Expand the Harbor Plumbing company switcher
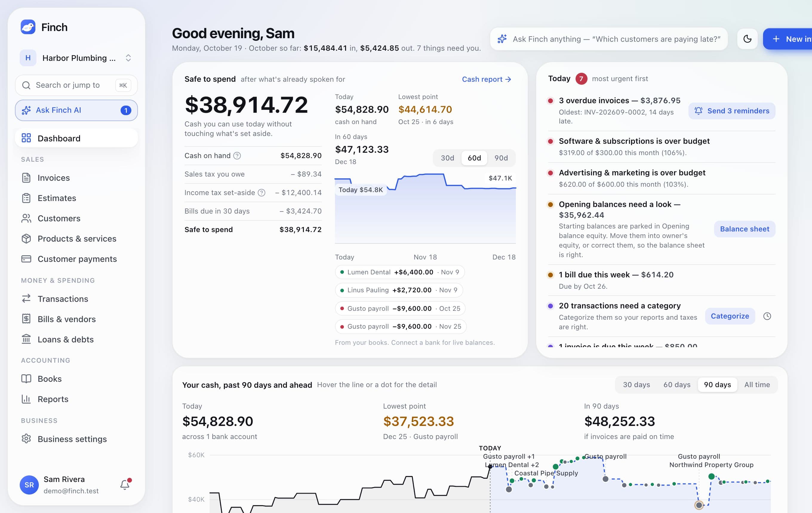The height and width of the screenshot is (513, 812). (x=76, y=58)
